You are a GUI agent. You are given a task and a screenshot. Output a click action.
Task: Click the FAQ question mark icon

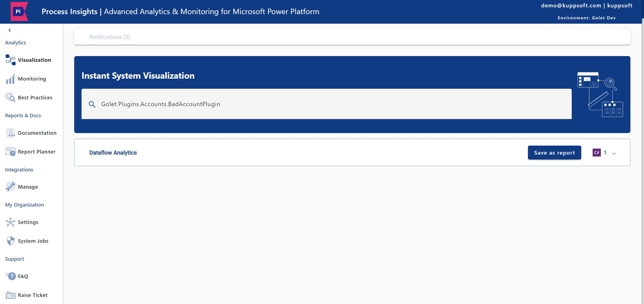pyautogui.click(x=11, y=276)
